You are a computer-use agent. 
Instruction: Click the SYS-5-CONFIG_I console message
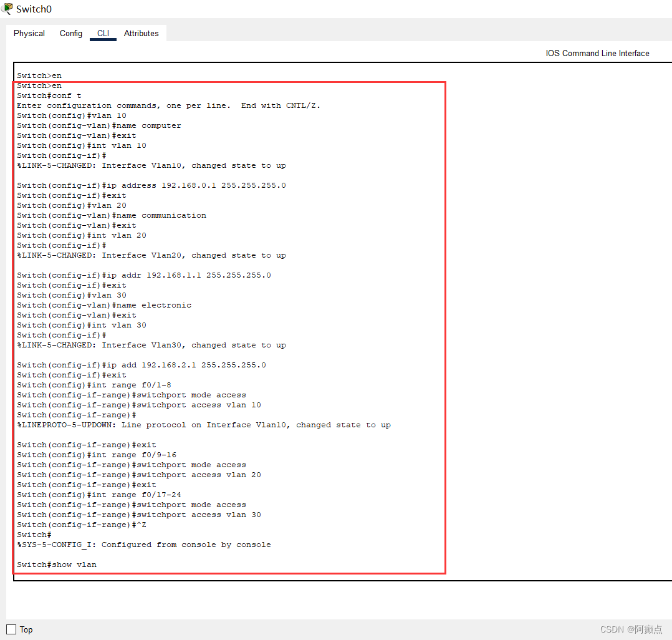(144, 545)
